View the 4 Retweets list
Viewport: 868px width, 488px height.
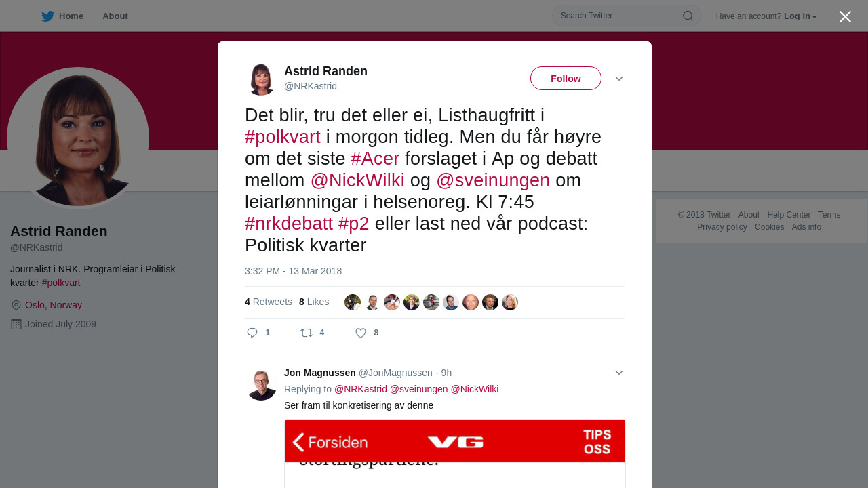(269, 302)
